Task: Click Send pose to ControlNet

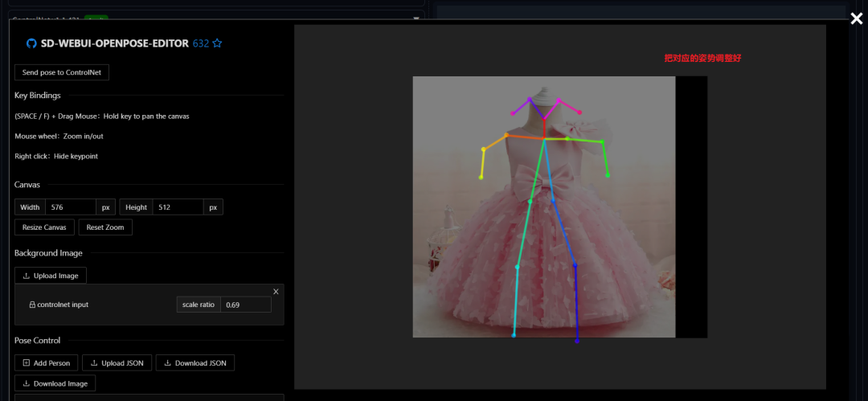Action: pos(61,72)
